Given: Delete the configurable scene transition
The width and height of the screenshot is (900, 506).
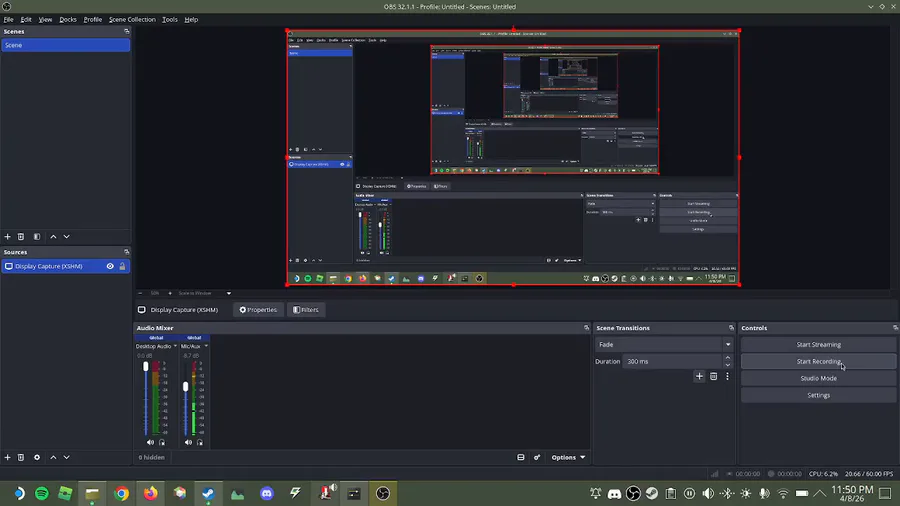Looking at the screenshot, I should point(713,376).
